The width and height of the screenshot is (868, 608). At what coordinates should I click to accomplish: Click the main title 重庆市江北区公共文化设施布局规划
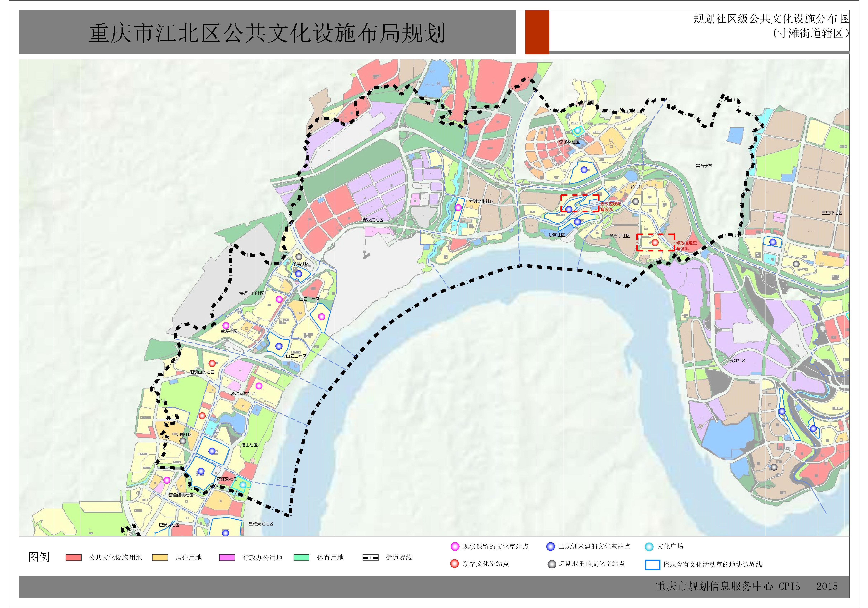pyautogui.click(x=267, y=33)
